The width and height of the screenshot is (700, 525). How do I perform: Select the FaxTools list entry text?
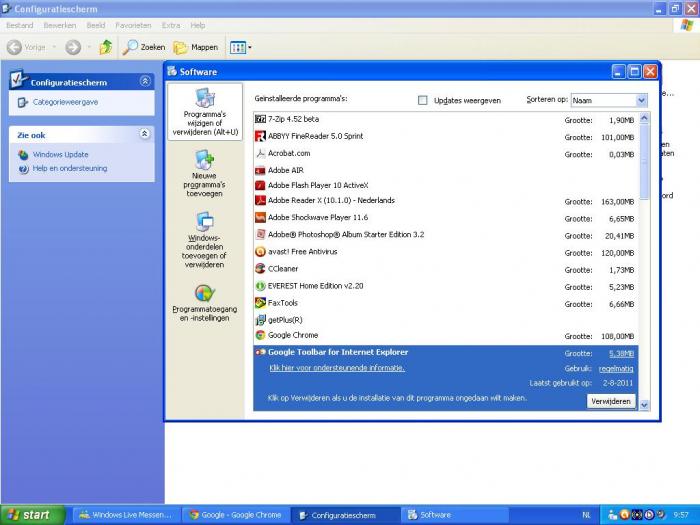pyautogui.click(x=283, y=303)
